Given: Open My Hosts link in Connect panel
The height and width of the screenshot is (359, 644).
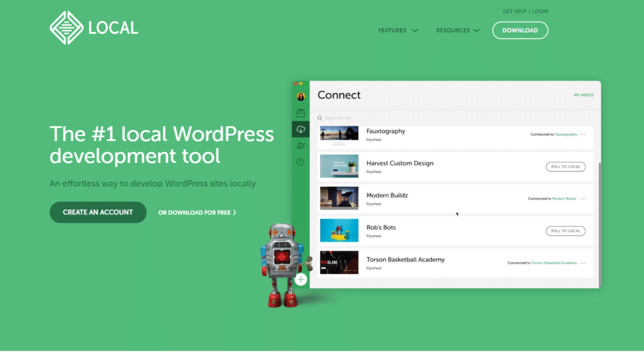Looking at the screenshot, I should click(583, 96).
